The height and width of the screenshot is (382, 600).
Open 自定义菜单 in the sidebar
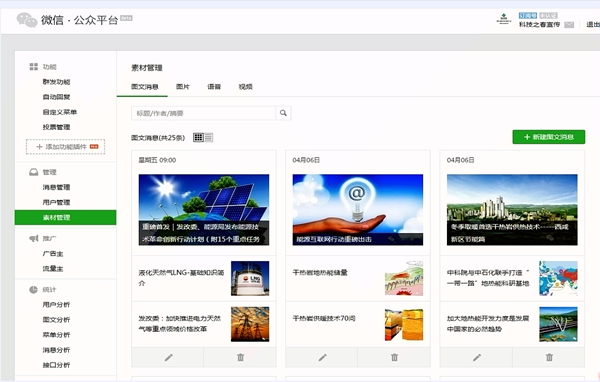[60, 112]
